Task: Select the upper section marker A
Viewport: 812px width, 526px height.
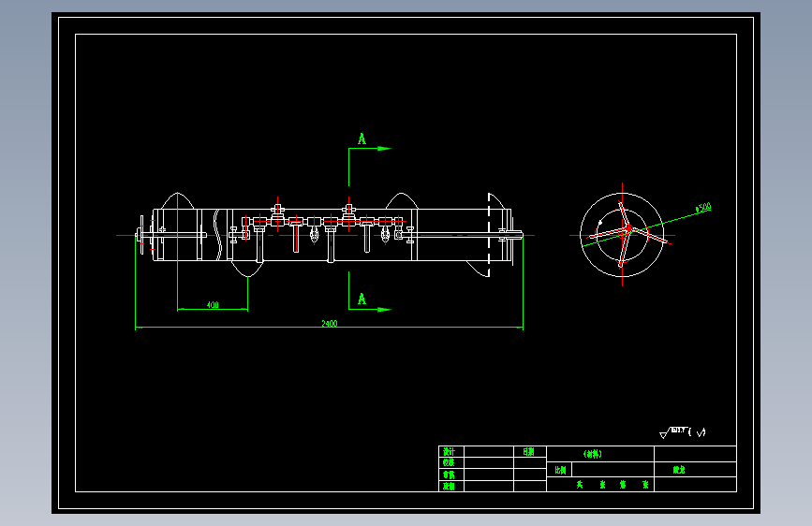Action: click(362, 139)
